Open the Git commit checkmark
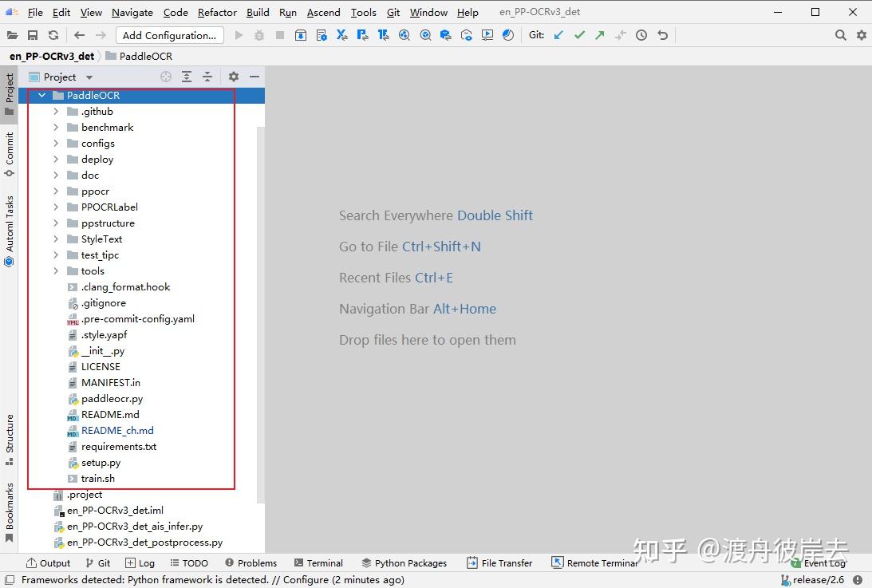The height and width of the screenshot is (588, 872). (579, 35)
